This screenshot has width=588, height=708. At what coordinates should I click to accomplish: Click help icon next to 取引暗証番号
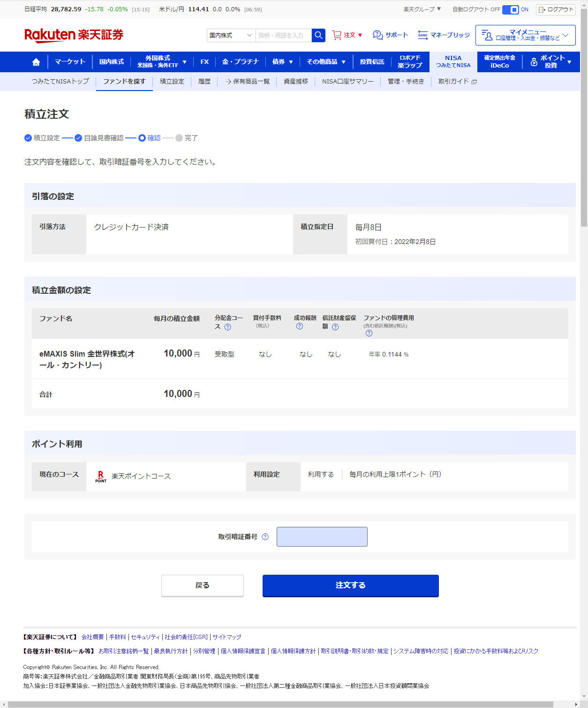click(x=265, y=537)
